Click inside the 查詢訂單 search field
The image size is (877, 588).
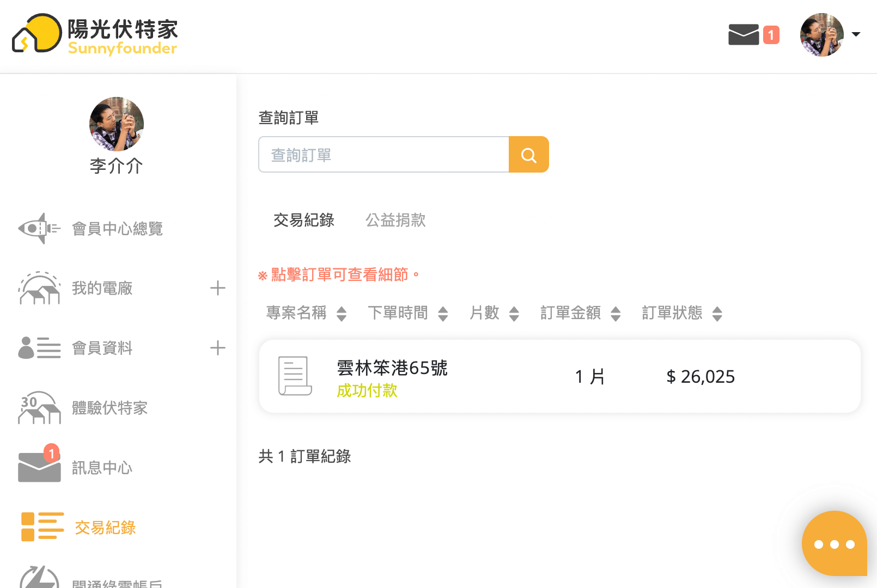click(x=383, y=155)
